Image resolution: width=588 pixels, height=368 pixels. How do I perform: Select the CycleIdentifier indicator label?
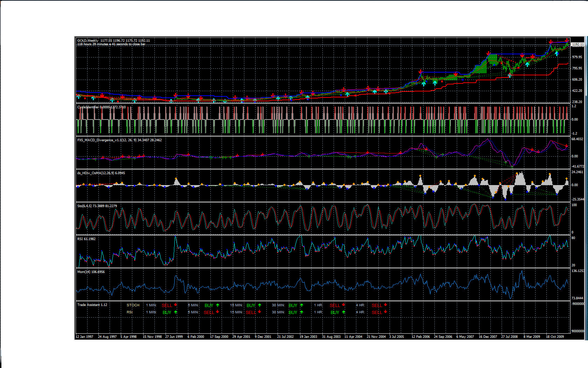click(88, 107)
